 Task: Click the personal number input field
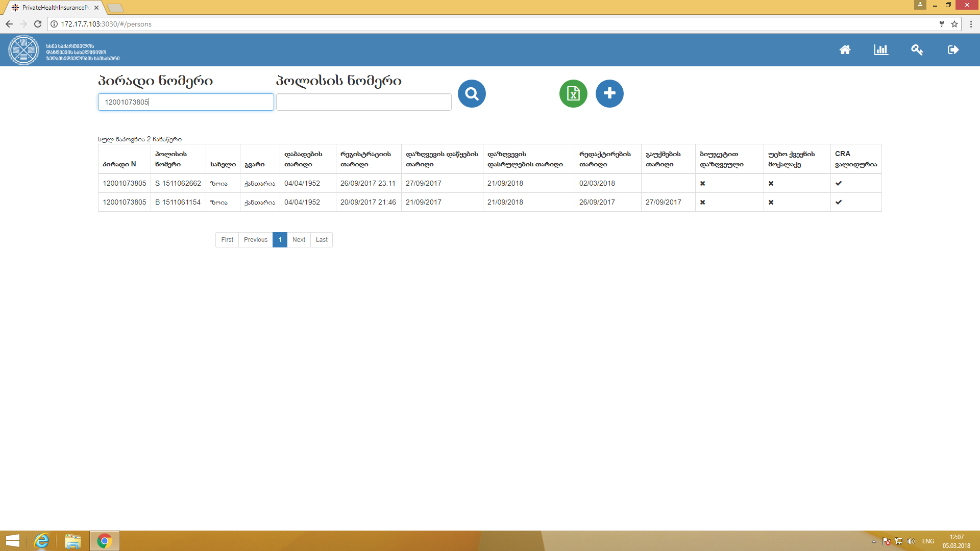(186, 102)
